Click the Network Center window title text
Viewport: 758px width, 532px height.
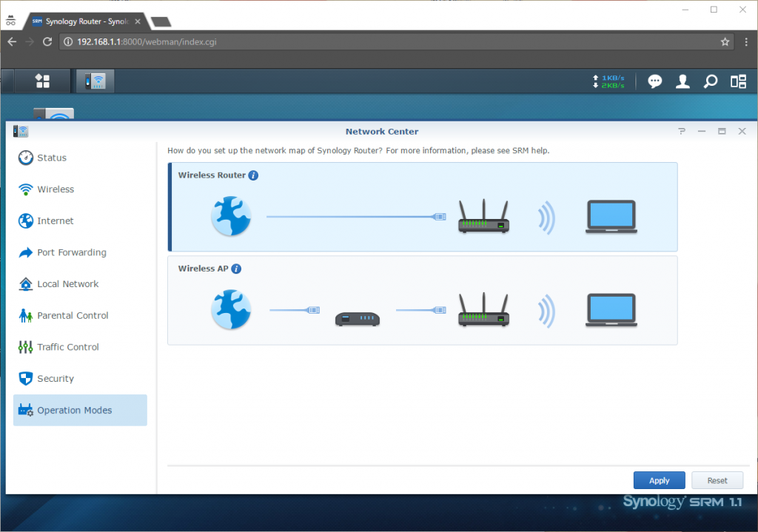tap(382, 132)
